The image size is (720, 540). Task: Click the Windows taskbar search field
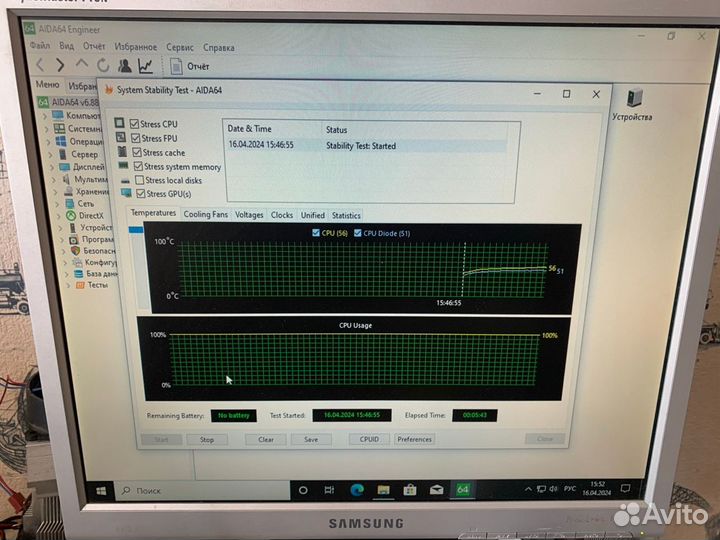coord(200,490)
